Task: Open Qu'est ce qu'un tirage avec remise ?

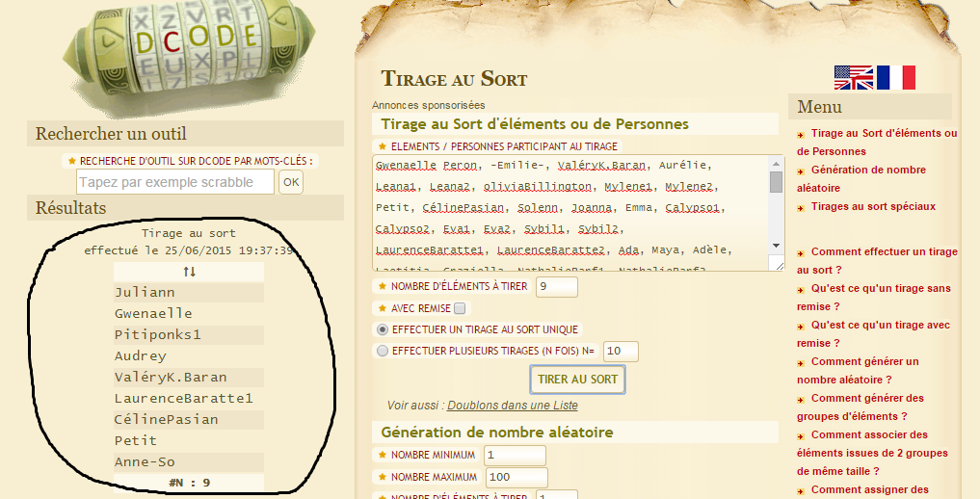Action: tap(873, 334)
